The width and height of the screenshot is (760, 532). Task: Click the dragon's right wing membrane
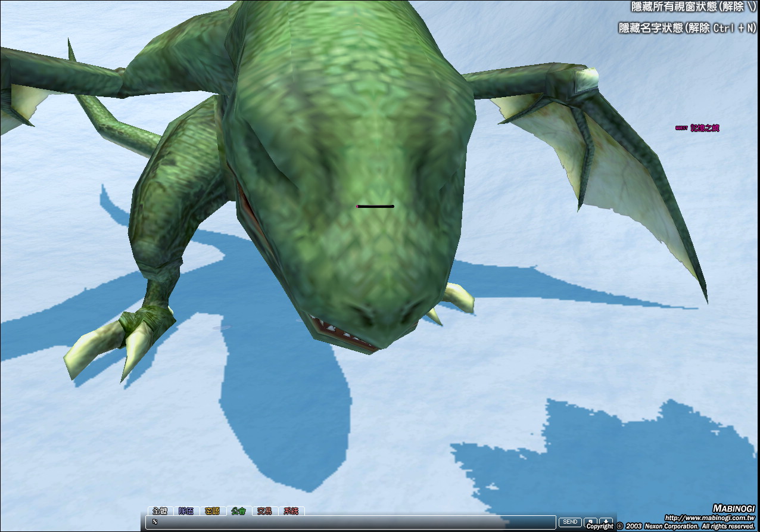click(619, 173)
